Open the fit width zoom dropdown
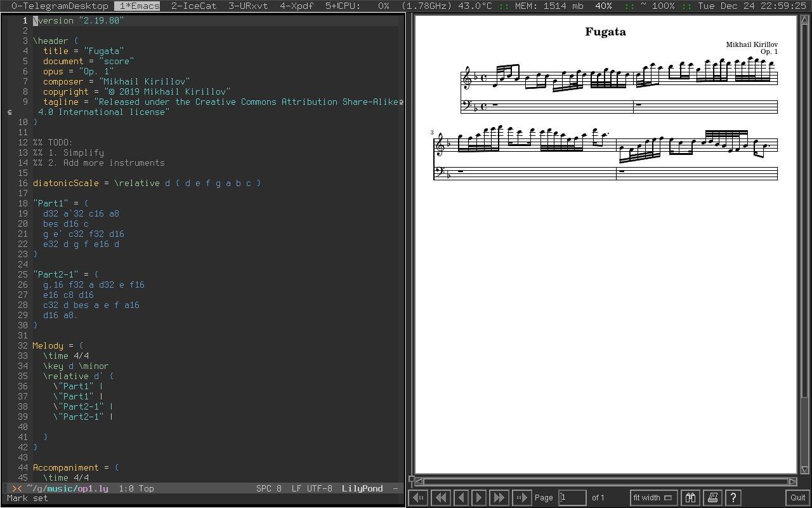 (653, 498)
